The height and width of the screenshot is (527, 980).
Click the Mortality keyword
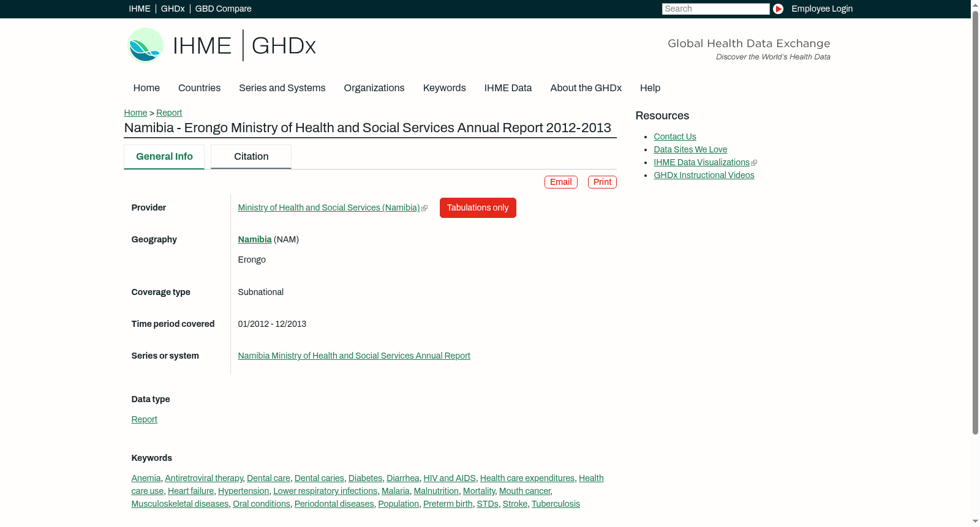pyautogui.click(x=479, y=491)
